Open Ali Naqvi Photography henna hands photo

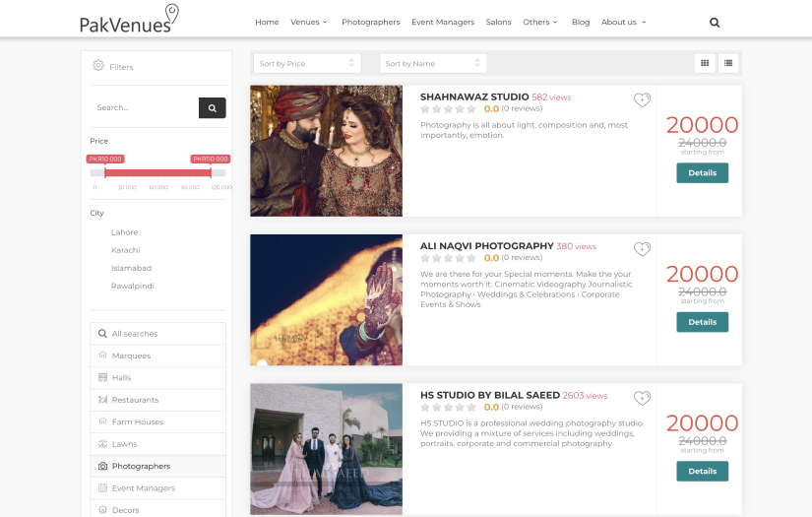[326, 300]
